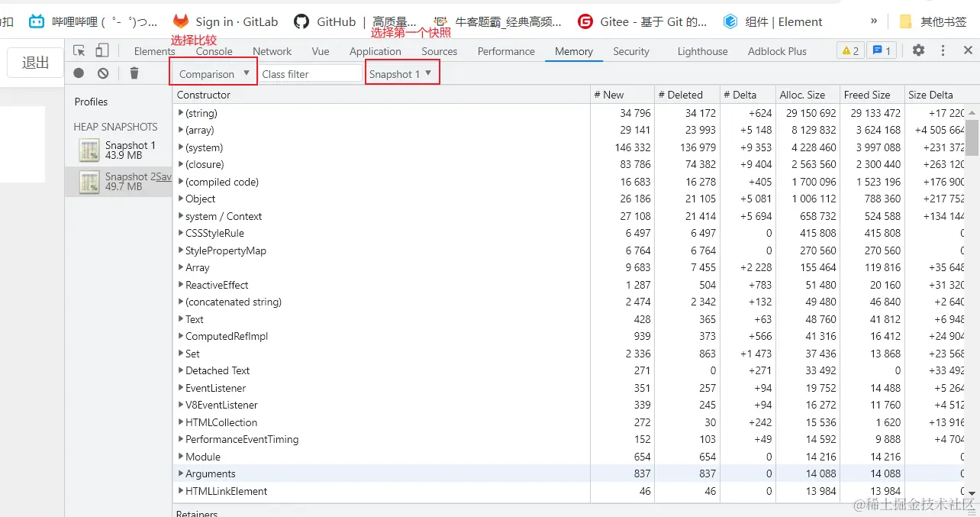This screenshot has width=980, height=517.
Task: Expand the (closure) constructor row
Action: point(181,164)
